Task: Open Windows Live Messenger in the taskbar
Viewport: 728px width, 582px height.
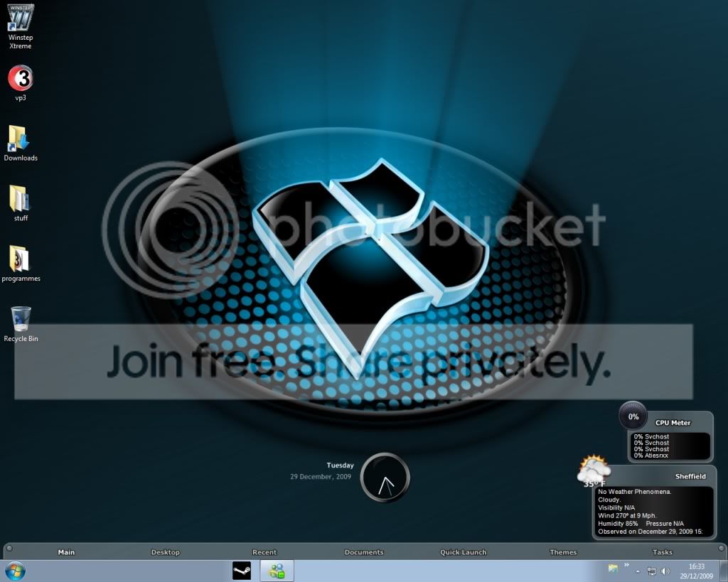Action: pos(277,571)
